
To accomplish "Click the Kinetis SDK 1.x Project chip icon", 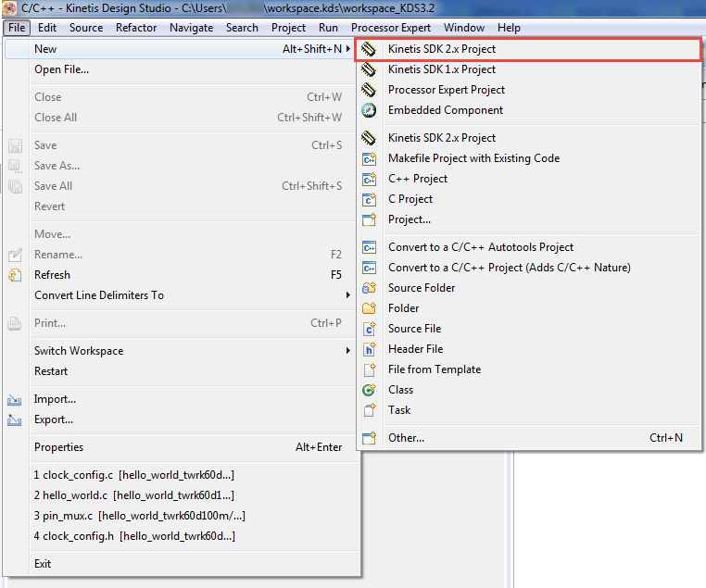I will 369,69.
